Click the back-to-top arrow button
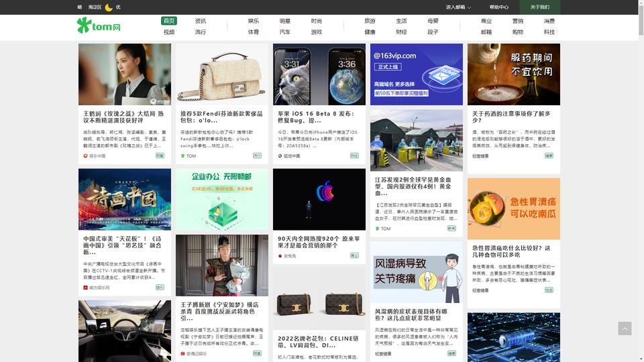Screen dimensions: 644x362 point(625,328)
